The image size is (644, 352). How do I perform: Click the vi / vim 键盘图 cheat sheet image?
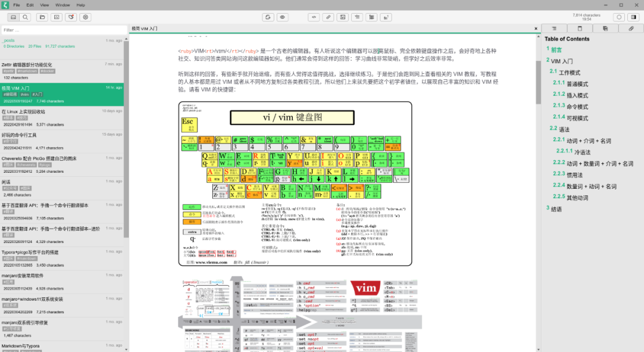tap(295, 184)
